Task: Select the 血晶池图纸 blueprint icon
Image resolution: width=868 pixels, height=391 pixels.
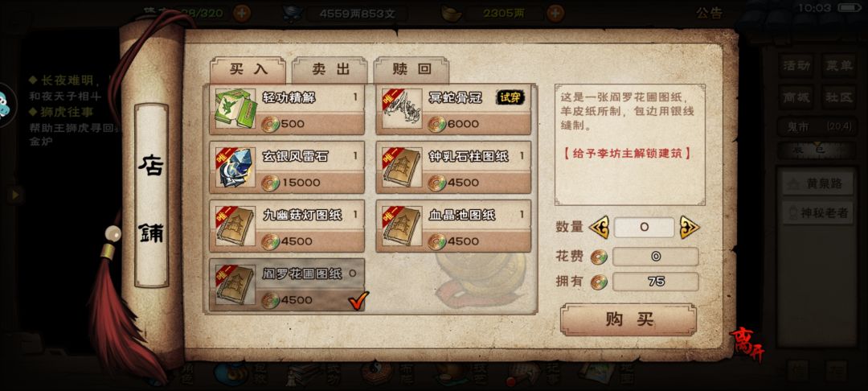Action: [402, 226]
